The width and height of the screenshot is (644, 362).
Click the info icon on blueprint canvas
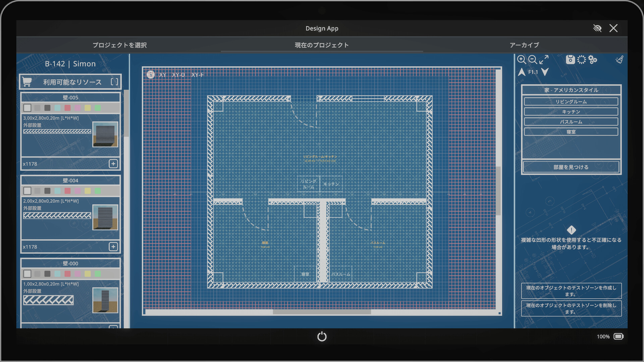151,74
